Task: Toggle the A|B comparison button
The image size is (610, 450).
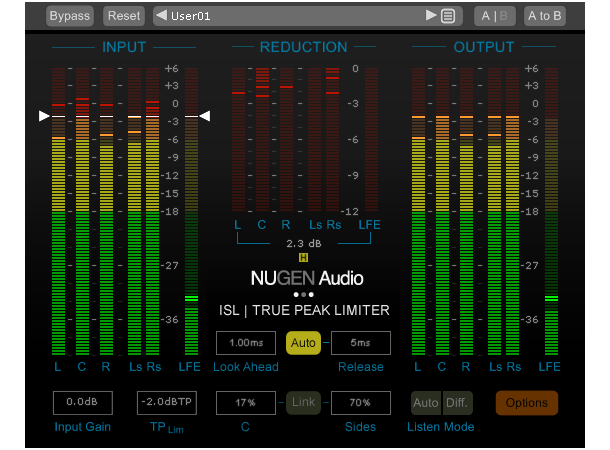Action: tap(494, 16)
